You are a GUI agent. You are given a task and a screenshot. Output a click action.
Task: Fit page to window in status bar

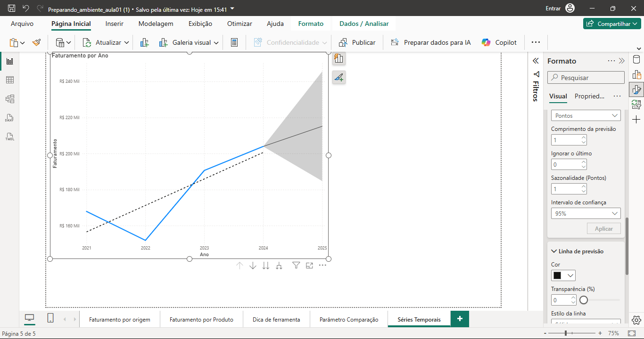[632, 333]
